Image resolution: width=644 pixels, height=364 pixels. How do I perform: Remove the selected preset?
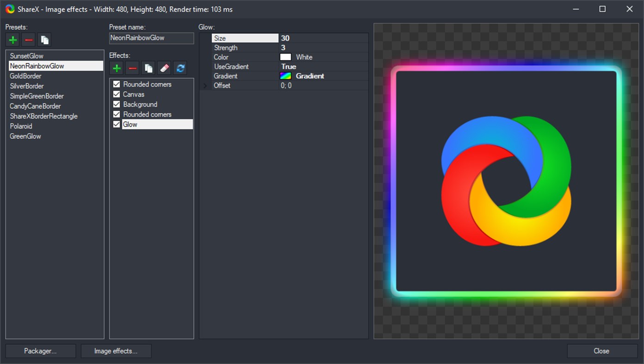pos(28,39)
